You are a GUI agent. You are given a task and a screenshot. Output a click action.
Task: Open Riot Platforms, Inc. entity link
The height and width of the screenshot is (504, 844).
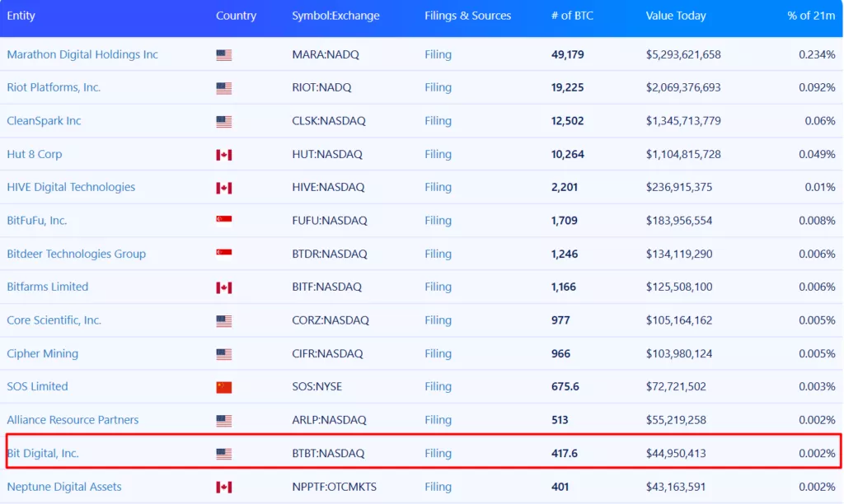point(54,87)
